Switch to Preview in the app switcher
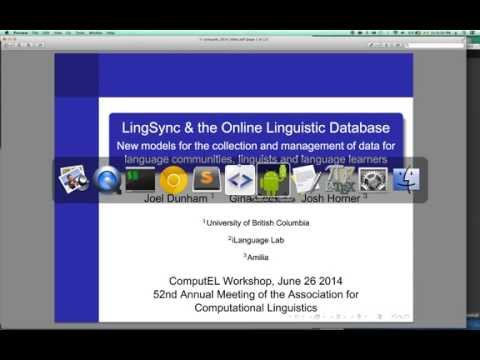This screenshot has width=480, height=360. [74, 180]
